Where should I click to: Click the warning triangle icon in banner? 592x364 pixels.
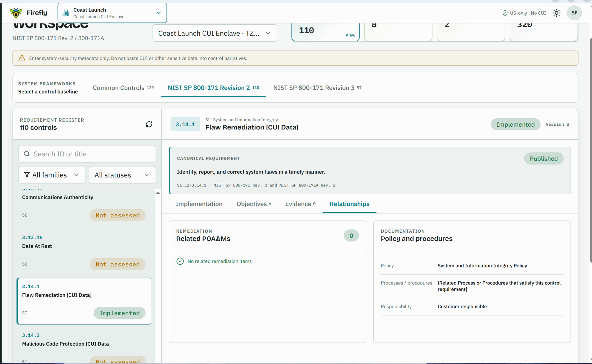[x=22, y=58]
